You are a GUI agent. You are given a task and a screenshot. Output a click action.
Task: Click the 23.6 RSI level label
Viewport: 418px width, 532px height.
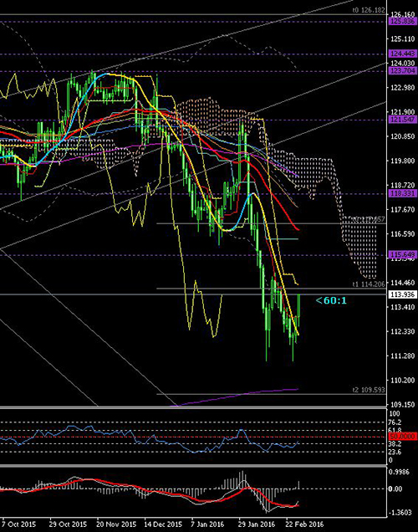395,452
